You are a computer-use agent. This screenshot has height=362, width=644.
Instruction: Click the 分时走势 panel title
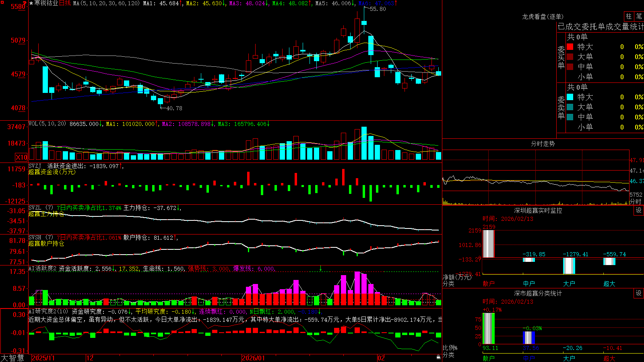point(543,144)
